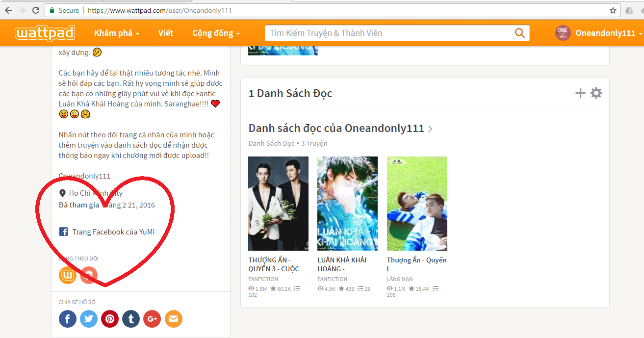This screenshot has width=644, height=338.
Task: Open Luân Khả Khải Hoàng cover thumbnail
Action: click(x=347, y=204)
